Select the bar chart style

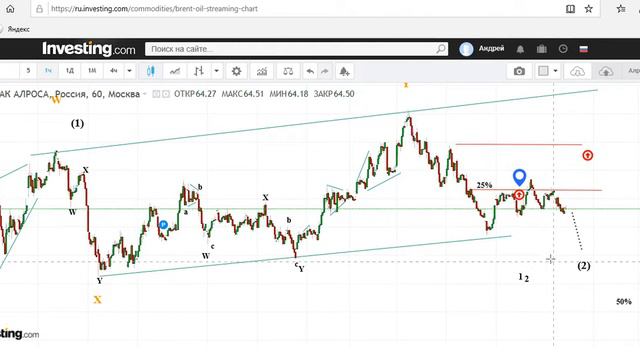click(199, 71)
